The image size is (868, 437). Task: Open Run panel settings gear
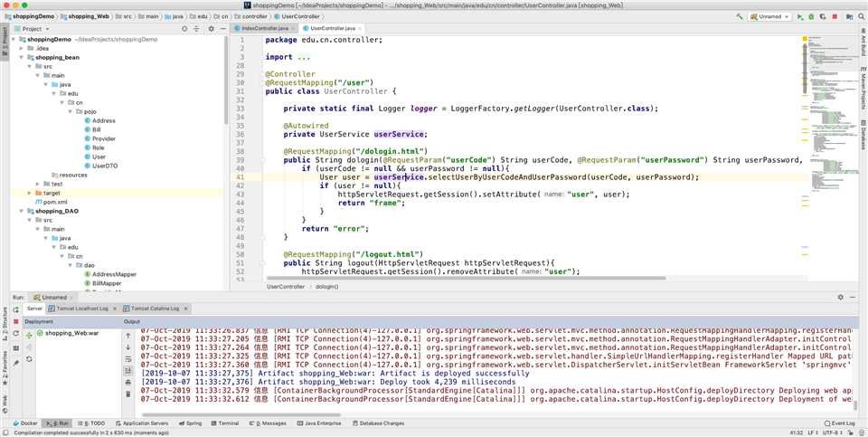click(x=840, y=298)
